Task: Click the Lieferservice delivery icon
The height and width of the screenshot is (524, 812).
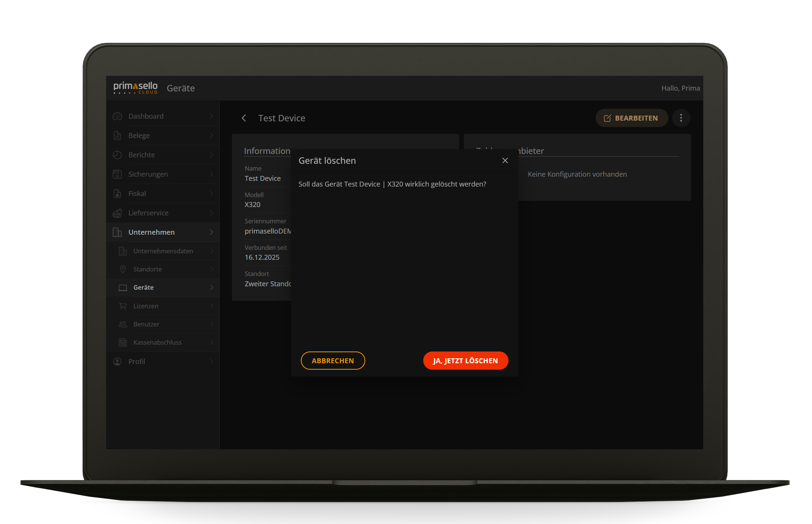Action: click(x=117, y=213)
